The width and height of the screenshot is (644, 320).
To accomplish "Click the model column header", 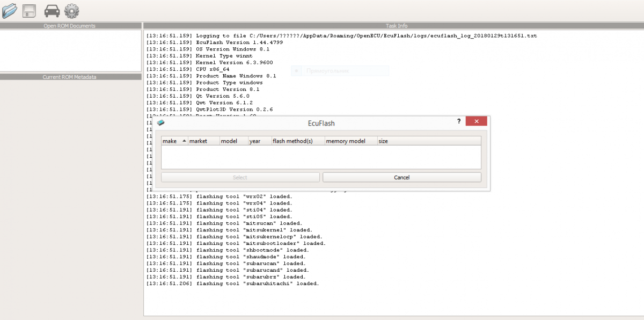I will point(234,141).
